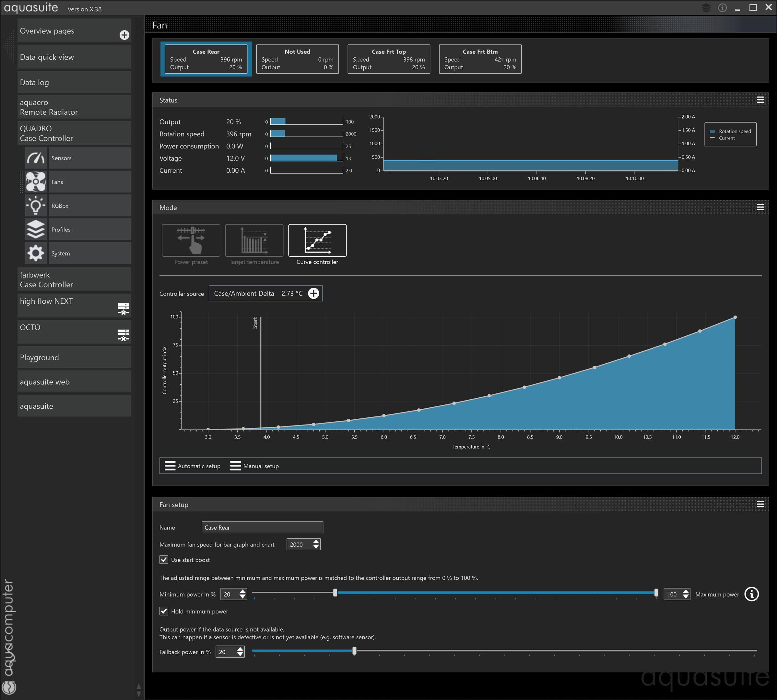Switch to Case Frt Top fan
This screenshot has height=700, width=777.
pos(388,59)
